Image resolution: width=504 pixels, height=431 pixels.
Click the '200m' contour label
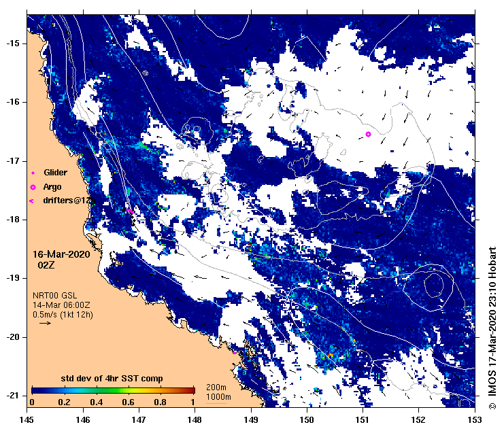coord(216,387)
